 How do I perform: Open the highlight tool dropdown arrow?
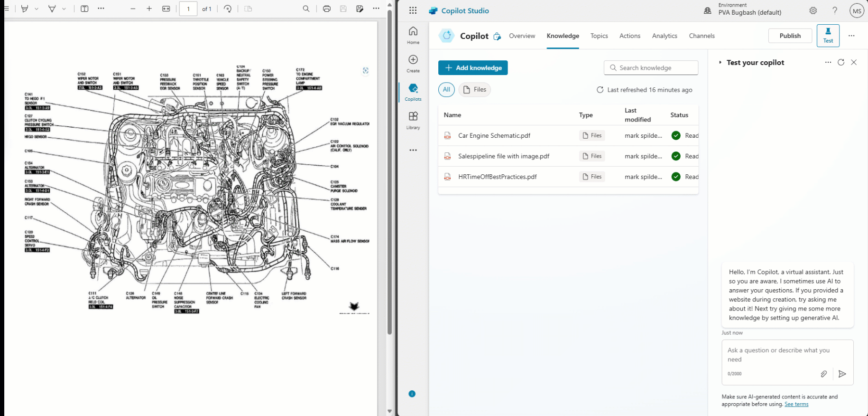[x=37, y=9]
